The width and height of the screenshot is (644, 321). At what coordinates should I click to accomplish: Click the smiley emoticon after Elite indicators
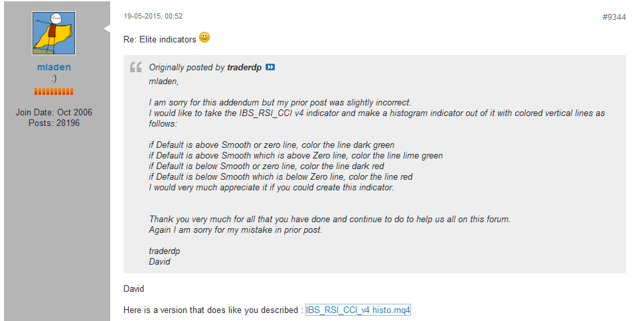pyautogui.click(x=204, y=38)
